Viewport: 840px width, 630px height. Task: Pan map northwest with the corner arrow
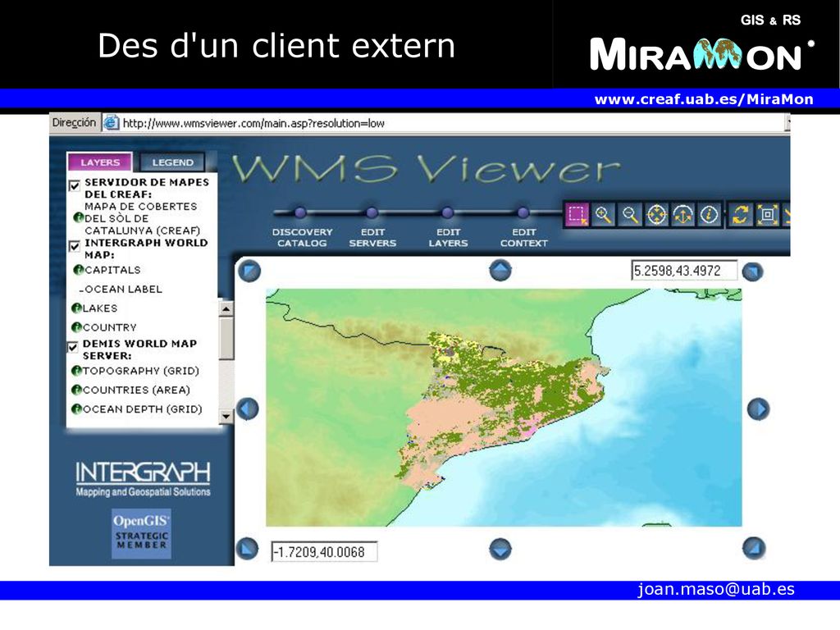[x=249, y=271]
